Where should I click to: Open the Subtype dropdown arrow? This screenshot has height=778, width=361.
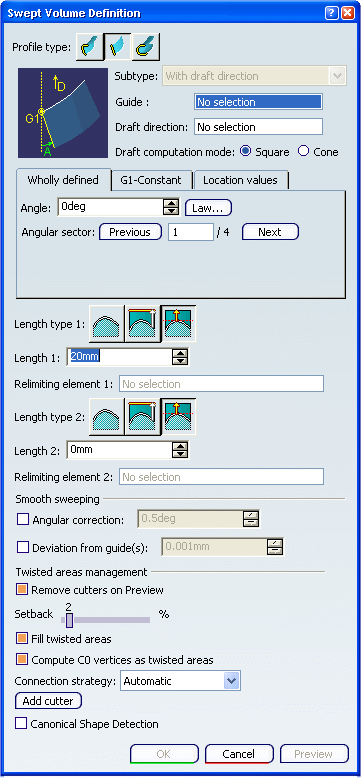click(337, 76)
